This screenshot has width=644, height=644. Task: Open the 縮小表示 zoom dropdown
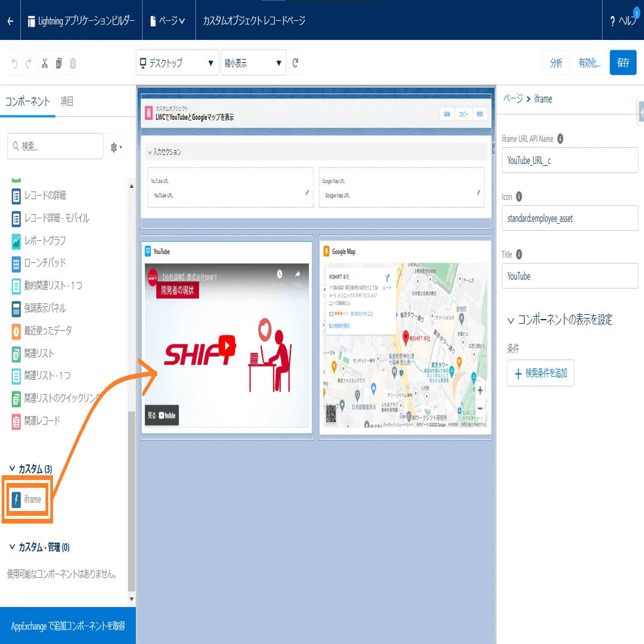(x=253, y=63)
